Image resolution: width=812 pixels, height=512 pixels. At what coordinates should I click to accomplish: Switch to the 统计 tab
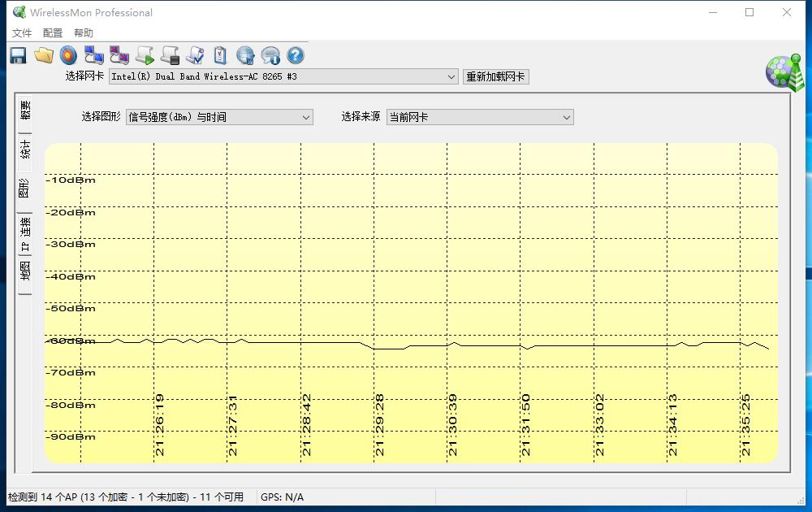23,148
